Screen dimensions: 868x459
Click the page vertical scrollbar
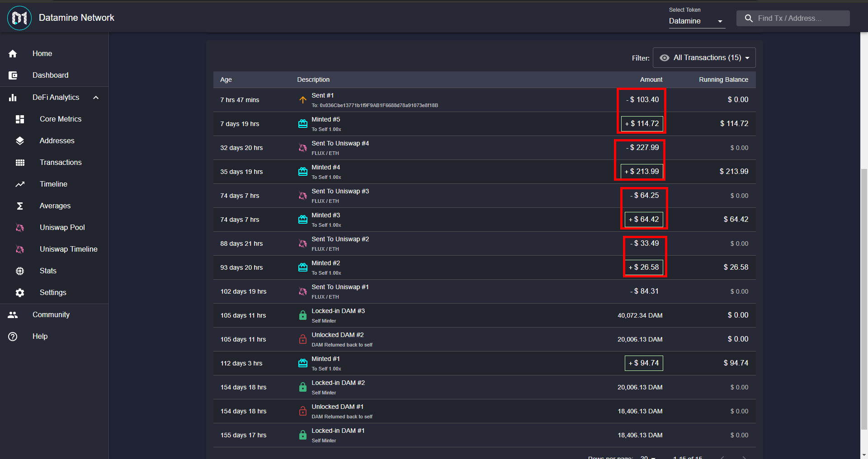tap(864, 298)
